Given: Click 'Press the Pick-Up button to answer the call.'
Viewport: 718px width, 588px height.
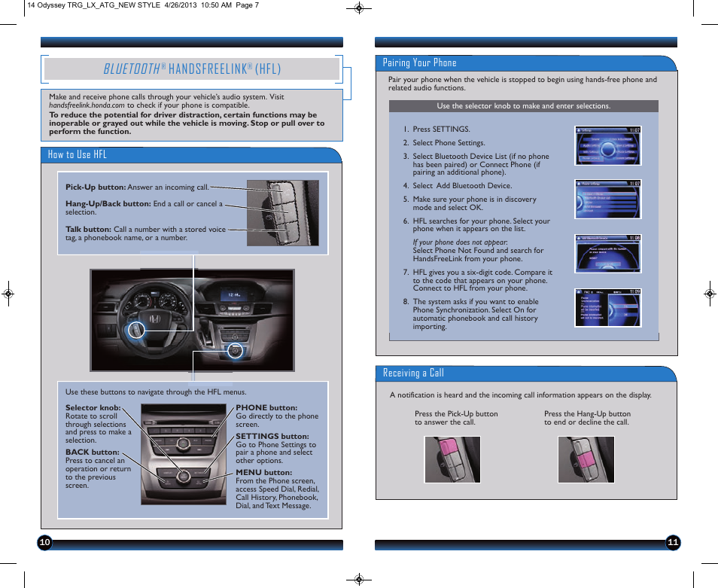Looking at the screenshot, I should pos(456,418).
